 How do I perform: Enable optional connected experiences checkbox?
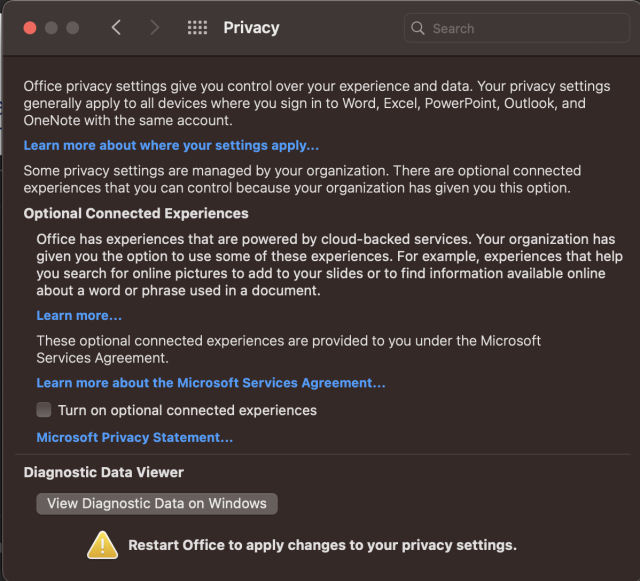tap(44, 410)
